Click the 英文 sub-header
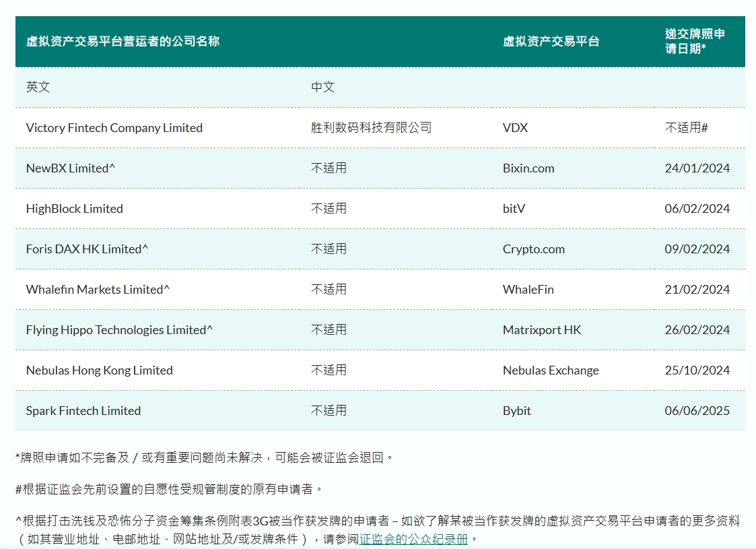Image resolution: width=756 pixels, height=549 pixels. click(x=38, y=87)
